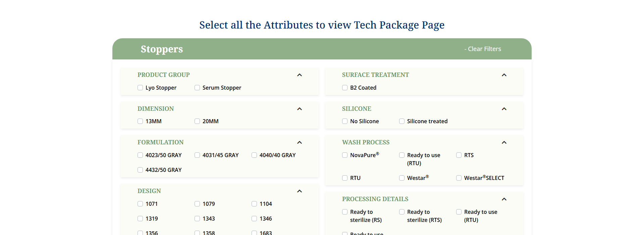Collapse the Processing Details section chevron
Viewport: 644px width, 235px height.
[x=504, y=199]
